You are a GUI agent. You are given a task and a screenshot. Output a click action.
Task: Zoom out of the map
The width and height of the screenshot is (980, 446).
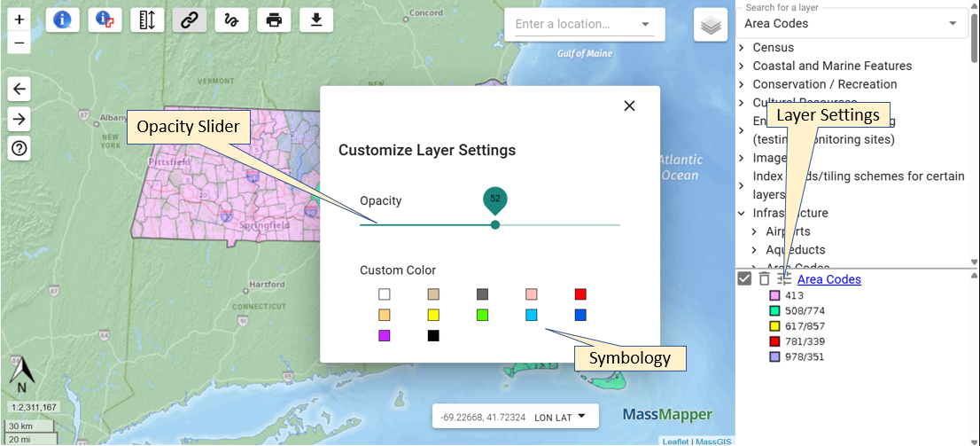(19, 43)
